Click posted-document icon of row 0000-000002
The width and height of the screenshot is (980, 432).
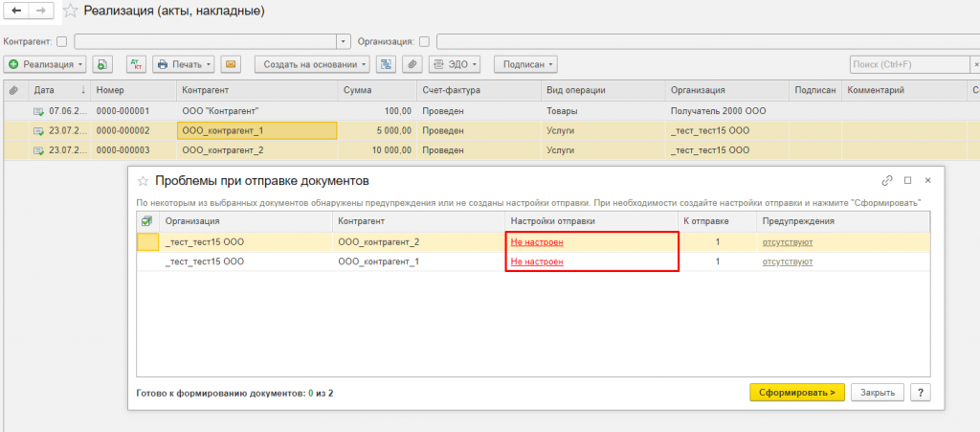click(x=38, y=131)
